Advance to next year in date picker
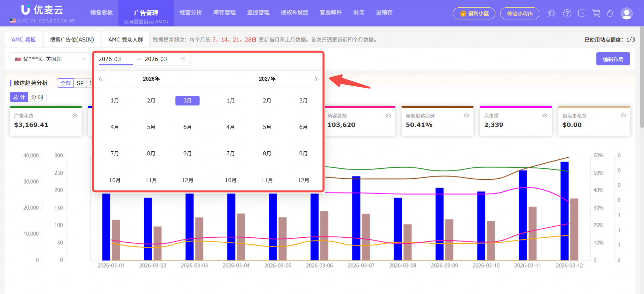The height and width of the screenshot is (294, 644). click(317, 79)
